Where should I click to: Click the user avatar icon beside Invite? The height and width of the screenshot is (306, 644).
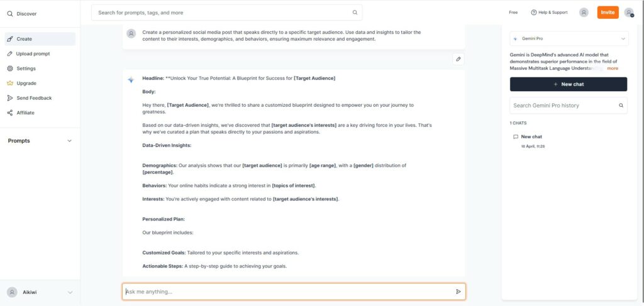tap(584, 13)
